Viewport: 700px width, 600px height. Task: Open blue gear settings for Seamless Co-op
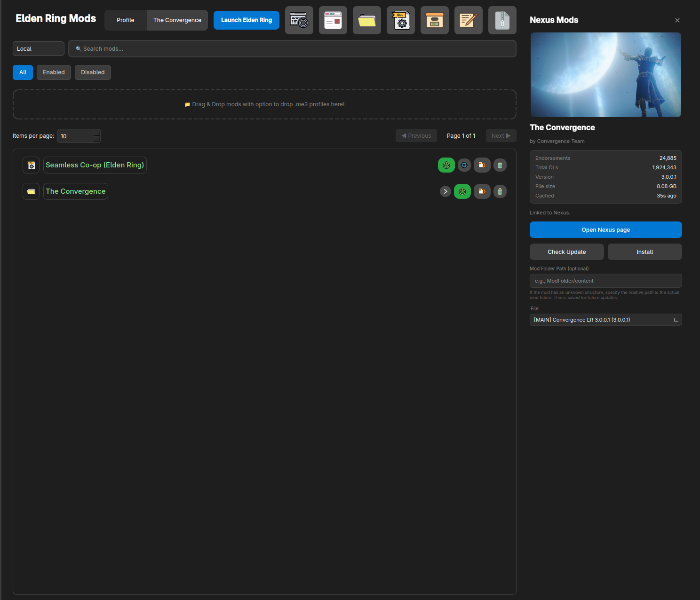464,165
